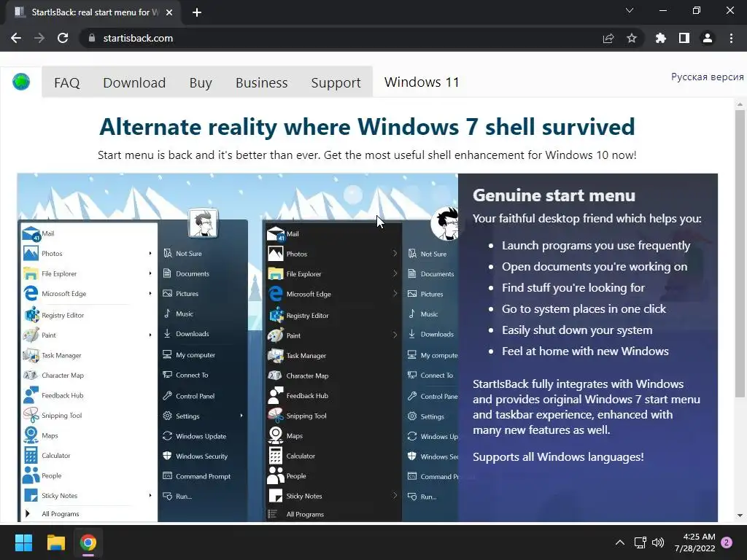
Task: Open the Windows Start button
Action: [23, 542]
